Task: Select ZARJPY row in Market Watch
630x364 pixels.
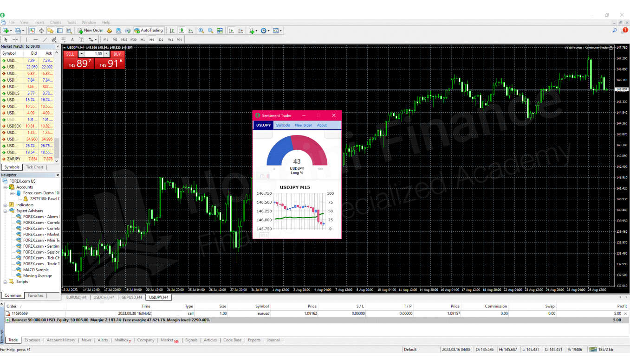Action: tap(28, 159)
